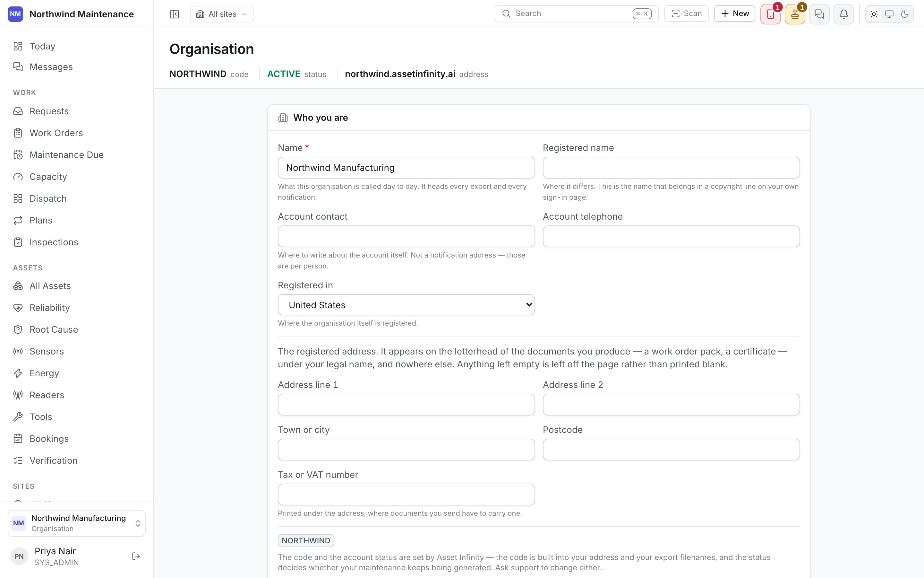The width and height of the screenshot is (924, 578).
Task: Open Messages in sidebar
Action: [x=77, y=67]
